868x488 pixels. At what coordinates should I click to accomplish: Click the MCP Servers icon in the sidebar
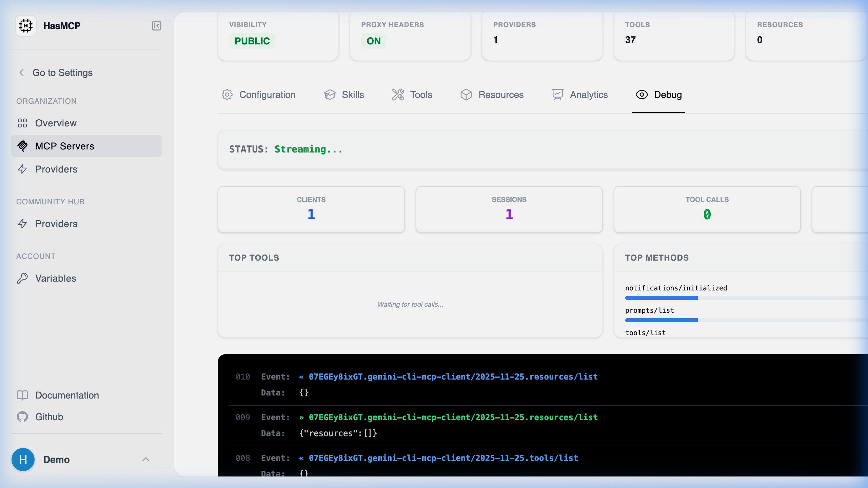pyautogui.click(x=23, y=146)
